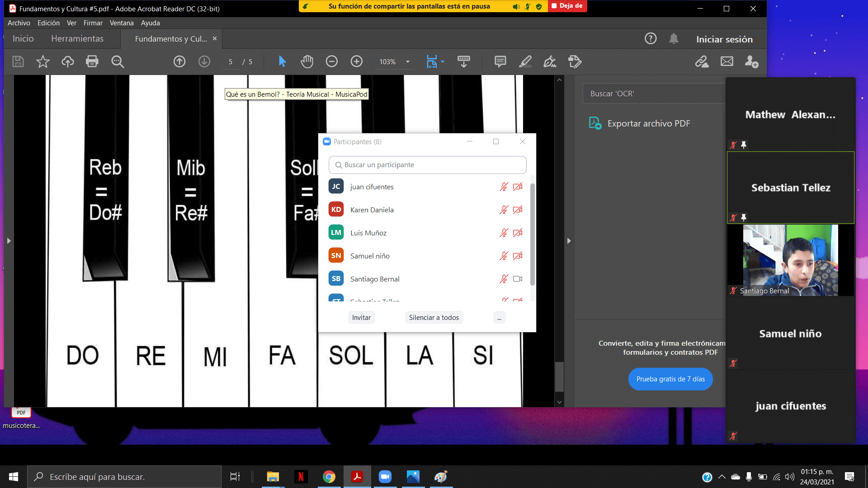
Task: Unmute Samuel niño microphone in list
Action: 504,256
